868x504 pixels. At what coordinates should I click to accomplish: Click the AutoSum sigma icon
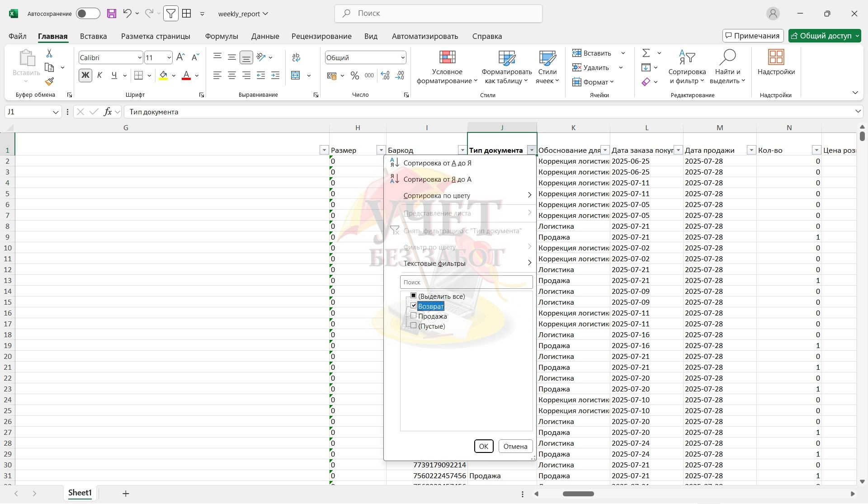(646, 53)
